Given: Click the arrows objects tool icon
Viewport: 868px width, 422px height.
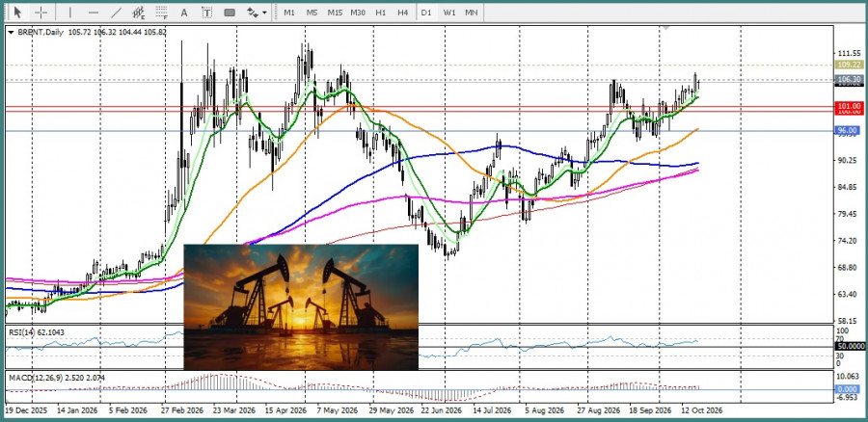Looking at the screenshot, I should [x=252, y=13].
